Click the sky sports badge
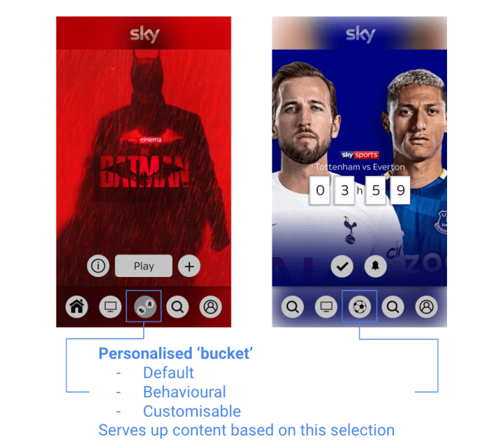 click(x=360, y=155)
